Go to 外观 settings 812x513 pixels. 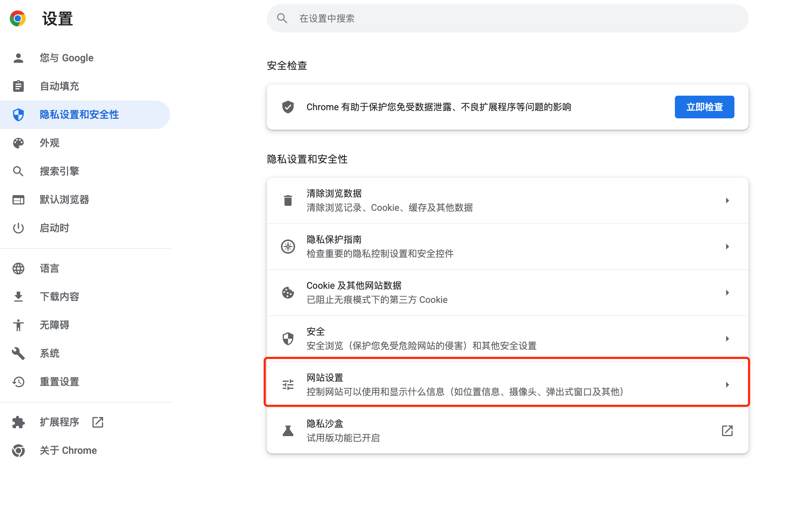[85, 143]
